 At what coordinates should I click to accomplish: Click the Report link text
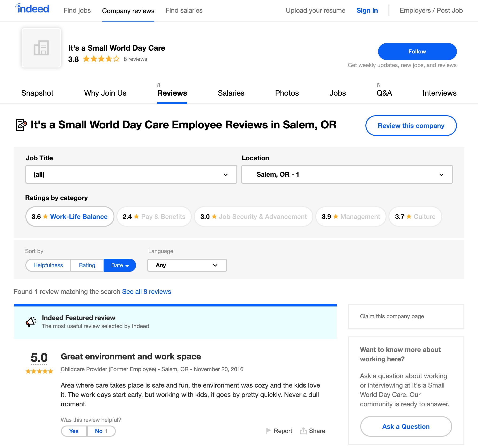283,431
